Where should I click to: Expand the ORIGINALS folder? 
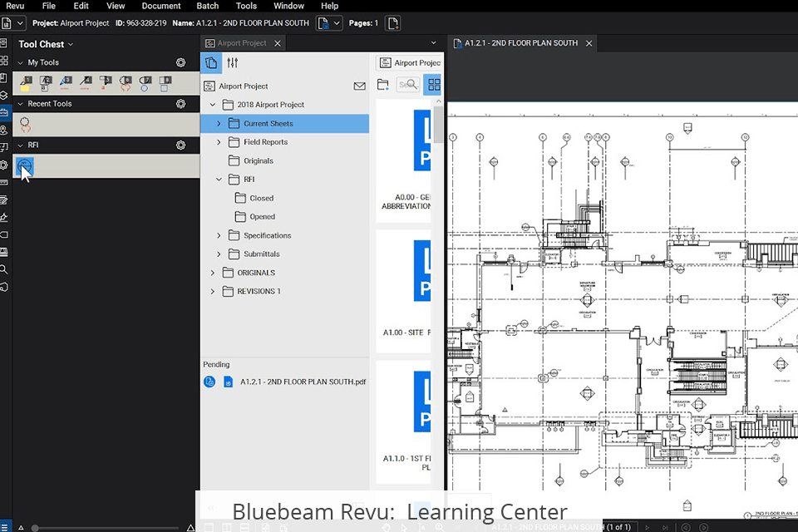213,273
